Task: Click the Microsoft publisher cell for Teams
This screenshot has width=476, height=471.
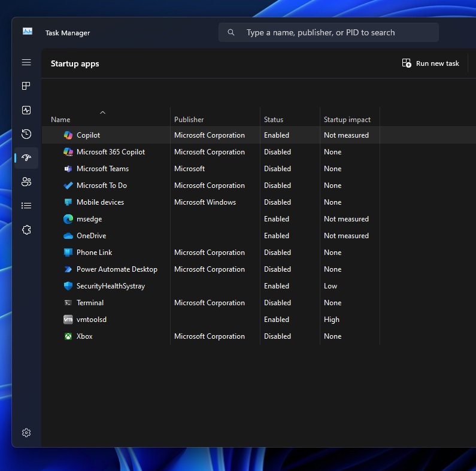Action: [x=189, y=169]
